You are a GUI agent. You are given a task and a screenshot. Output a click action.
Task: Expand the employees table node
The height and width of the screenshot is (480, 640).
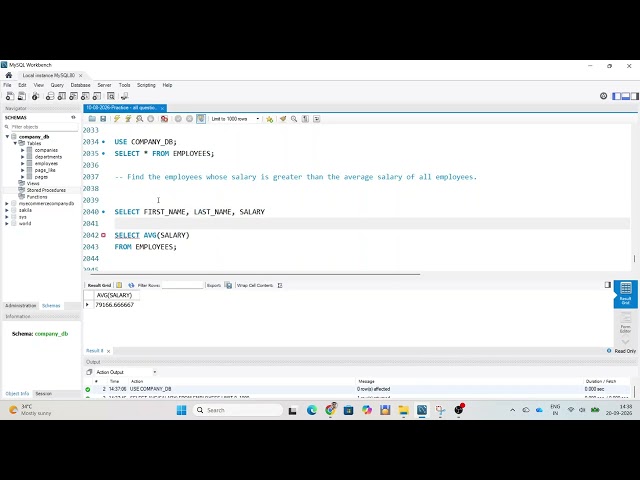click(23, 163)
